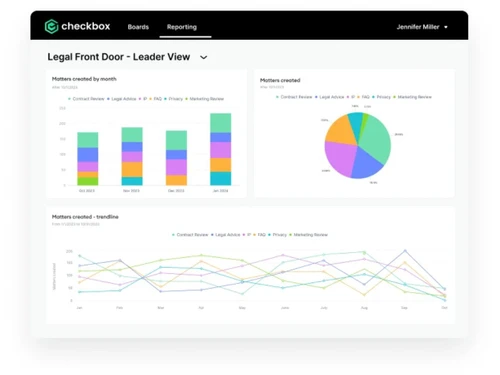Expand the Legal Front Door view chevron

pyautogui.click(x=203, y=57)
